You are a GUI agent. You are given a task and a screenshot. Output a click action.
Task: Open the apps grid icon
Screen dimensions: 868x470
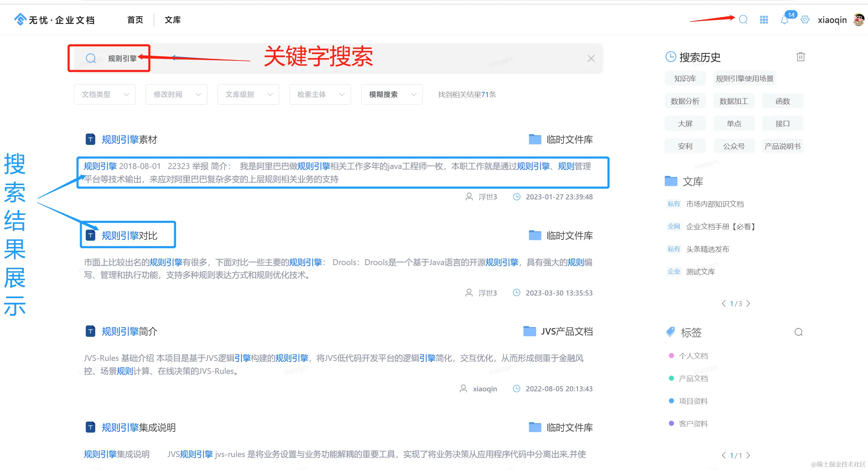click(764, 20)
